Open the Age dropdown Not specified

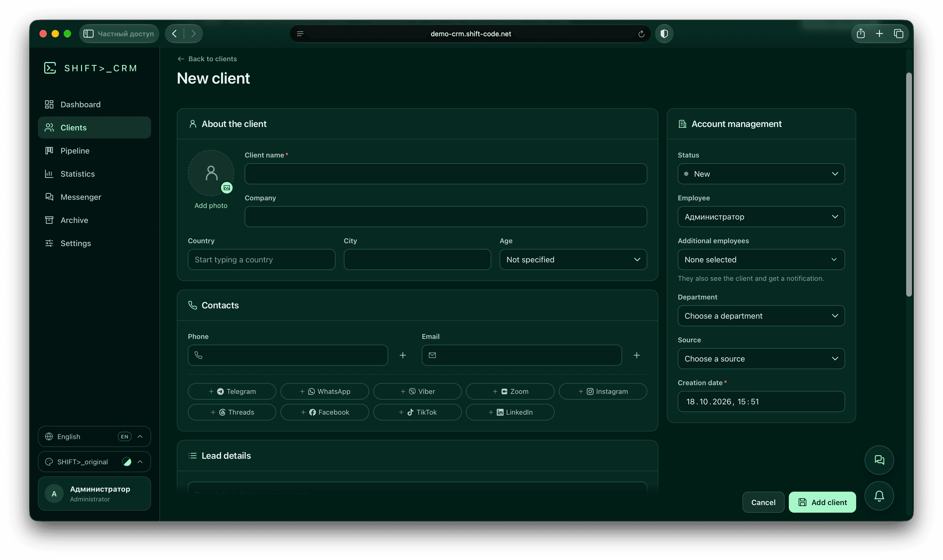tap(573, 259)
